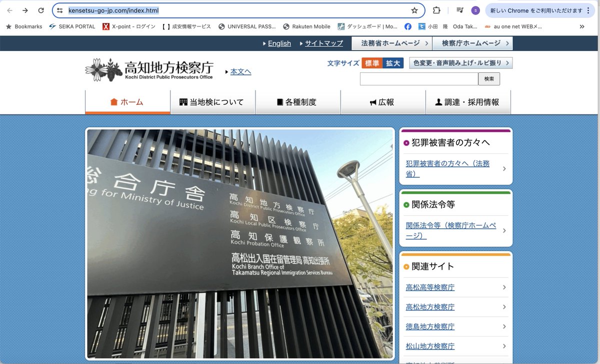This screenshot has width=600, height=364.
Task: Click the site information icon beside URL
Action: (59, 10)
